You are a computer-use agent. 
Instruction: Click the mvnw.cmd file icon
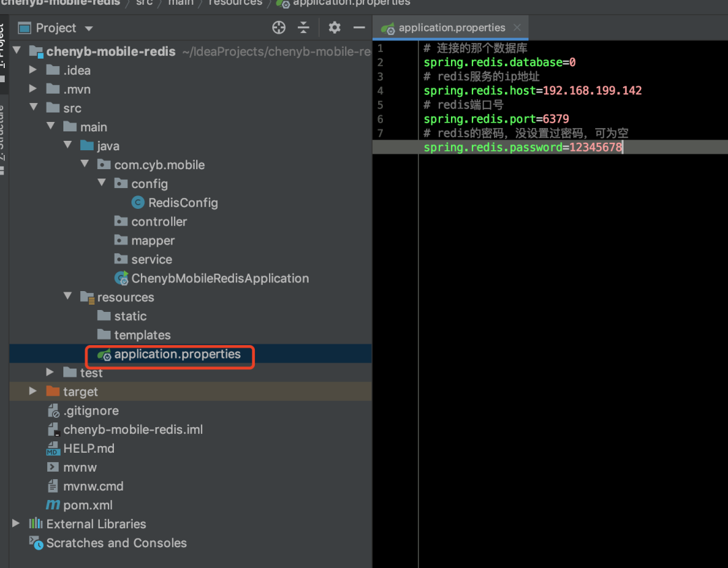[53, 486]
